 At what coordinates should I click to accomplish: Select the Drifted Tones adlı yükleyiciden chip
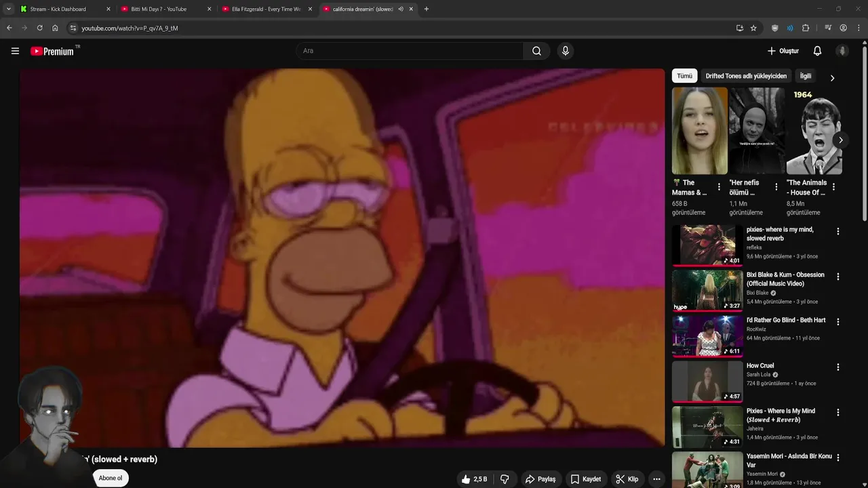coord(746,76)
